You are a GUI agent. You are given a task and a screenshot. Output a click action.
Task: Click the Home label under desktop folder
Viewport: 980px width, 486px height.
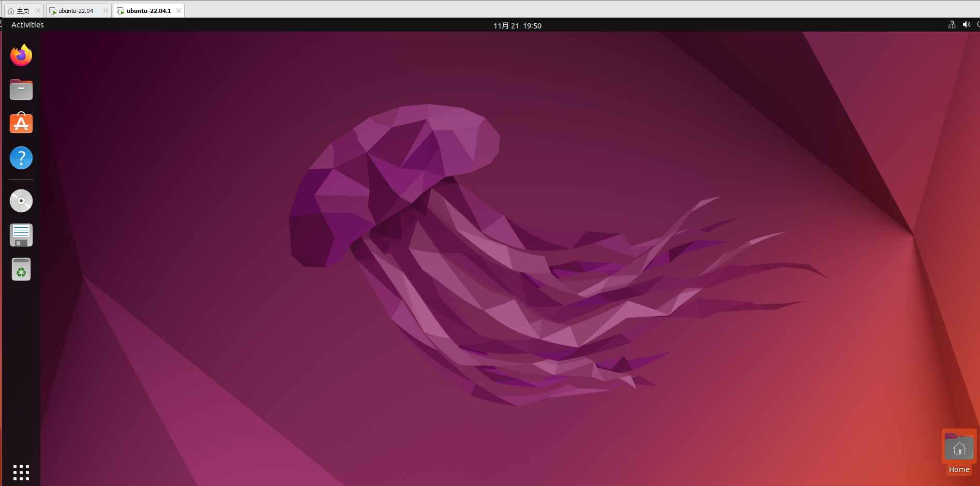(x=959, y=469)
